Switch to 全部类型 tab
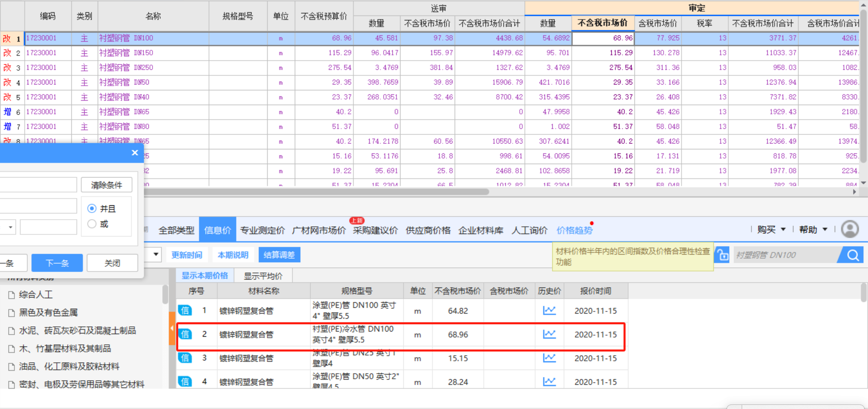 (177, 230)
